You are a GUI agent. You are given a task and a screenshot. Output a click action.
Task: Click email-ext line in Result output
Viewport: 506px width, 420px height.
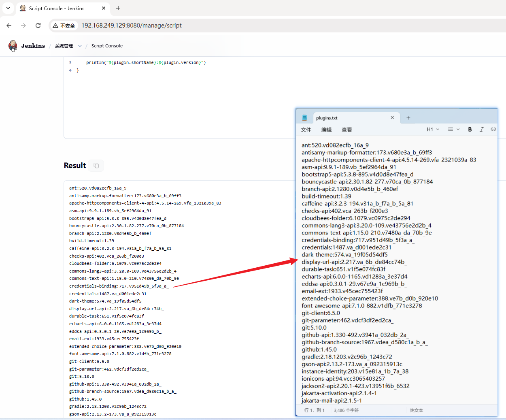(x=104, y=339)
